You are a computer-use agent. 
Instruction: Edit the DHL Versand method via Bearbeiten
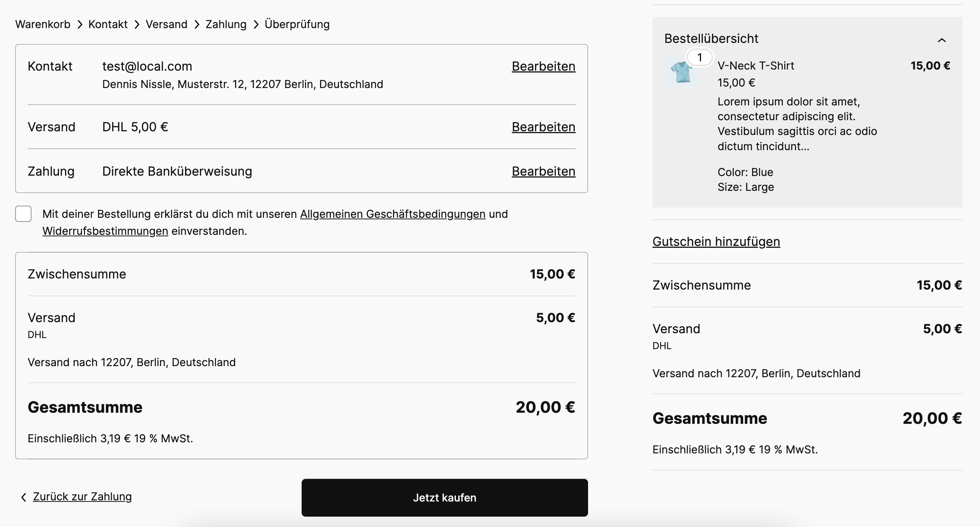(543, 127)
